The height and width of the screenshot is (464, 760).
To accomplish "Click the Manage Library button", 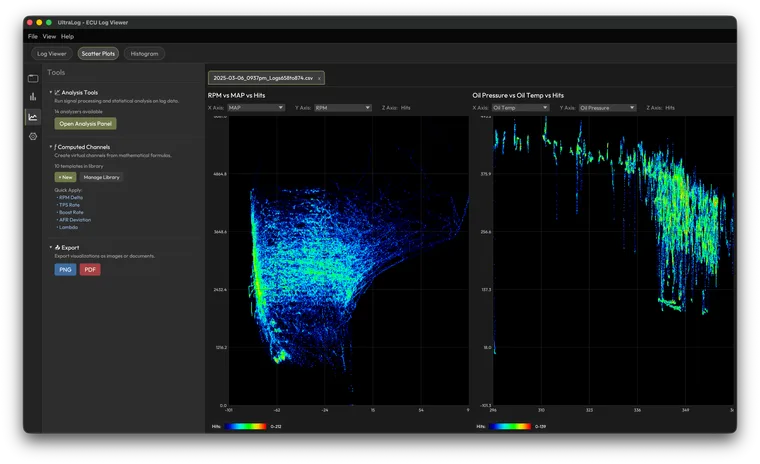I will [x=101, y=177].
